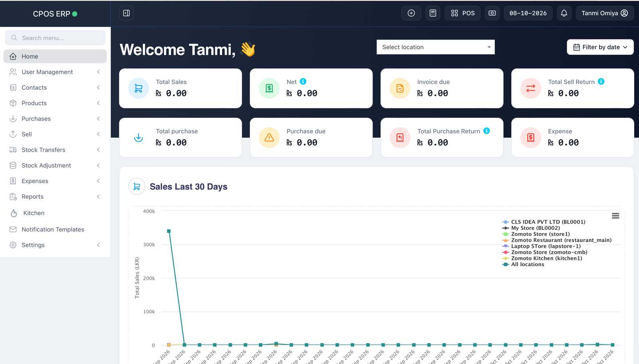Open the POS button
The width and height of the screenshot is (639, 364).
click(x=462, y=13)
